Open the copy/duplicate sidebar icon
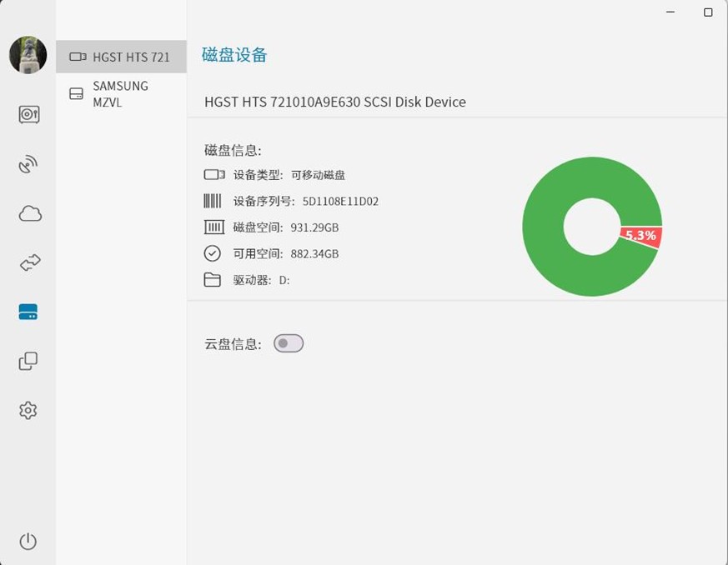This screenshot has height=565, width=728. [28, 361]
